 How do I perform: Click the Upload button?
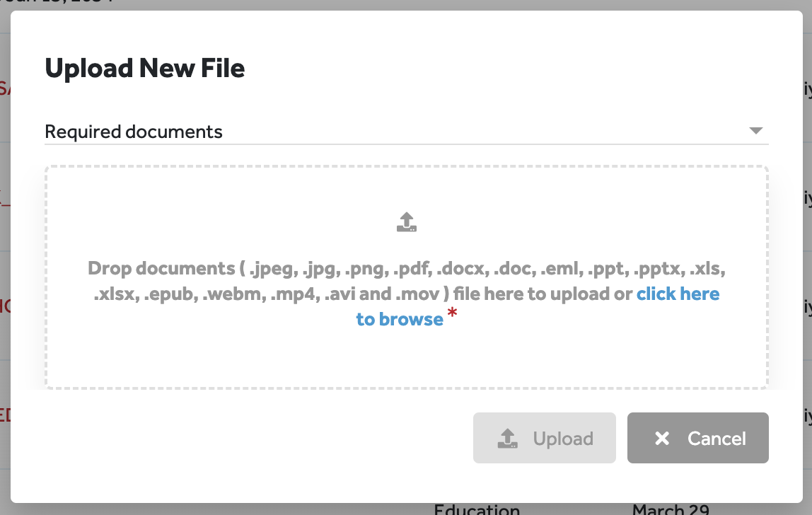[544, 438]
